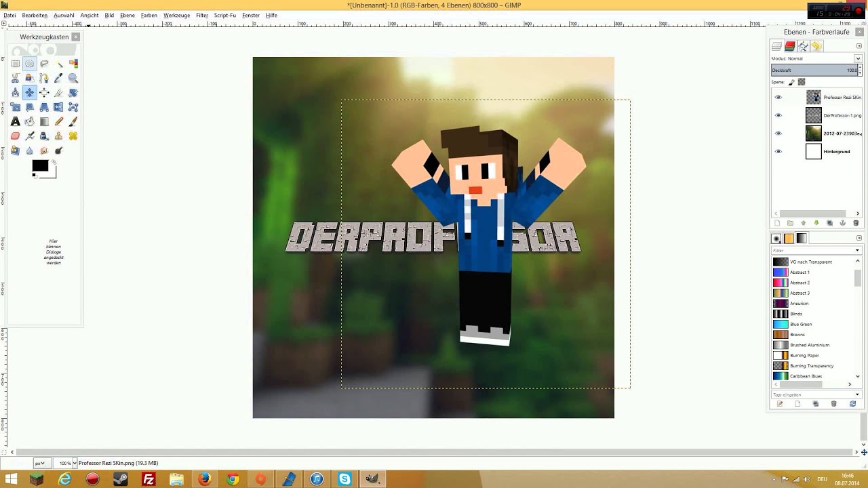The width and height of the screenshot is (868, 488).
Task: Select the Hintergrund layer thumbnail
Action: tap(814, 151)
